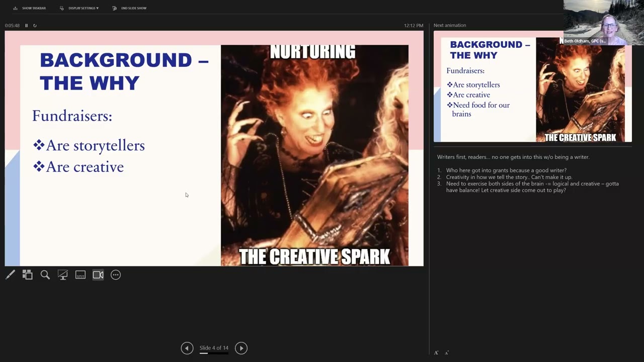This screenshot has height=362, width=644.
Task: Toggle the camera icon
Action: coord(98,275)
